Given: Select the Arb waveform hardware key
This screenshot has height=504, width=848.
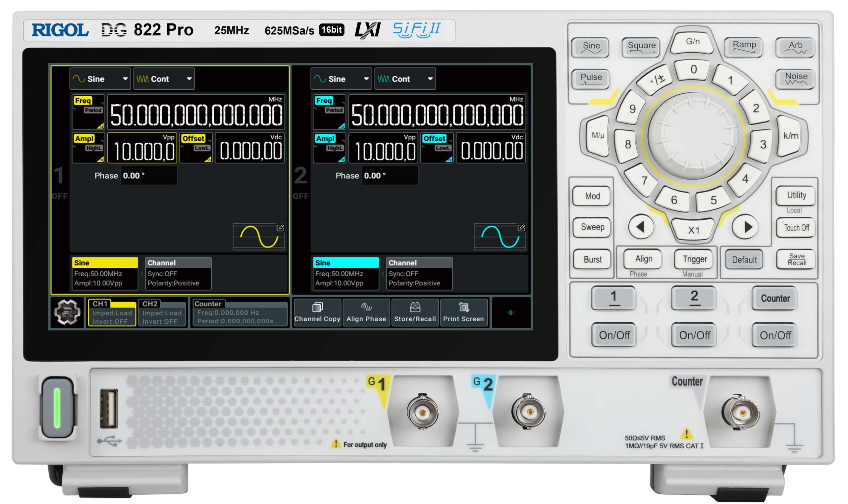Looking at the screenshot, I should point(795,47).
